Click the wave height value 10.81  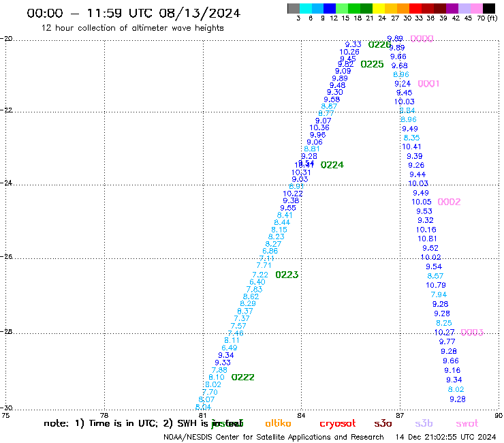tap(427, 239)
